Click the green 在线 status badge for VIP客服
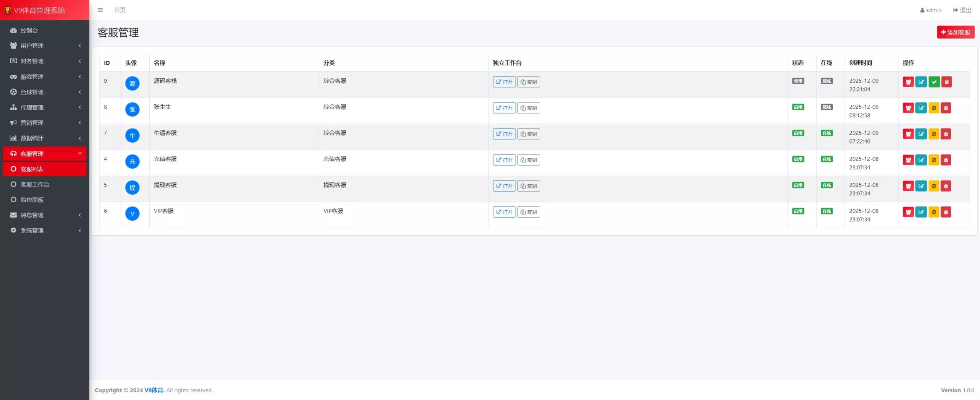The image size is (980, 400). pos(826,211)
